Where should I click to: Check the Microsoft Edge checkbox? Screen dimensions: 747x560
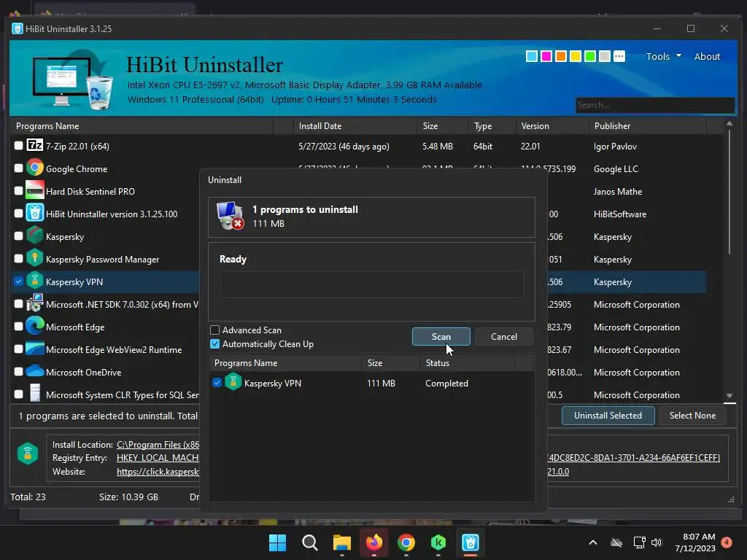(18, 326)
